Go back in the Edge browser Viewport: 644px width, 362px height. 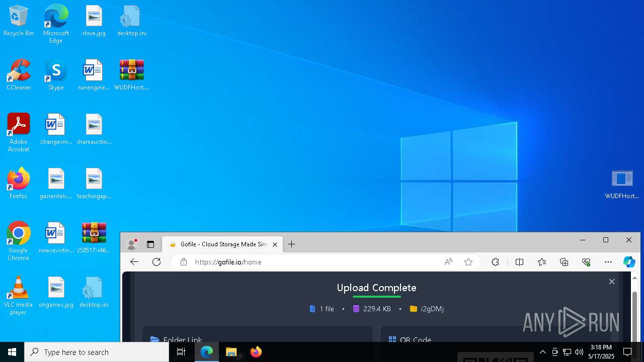134,262
